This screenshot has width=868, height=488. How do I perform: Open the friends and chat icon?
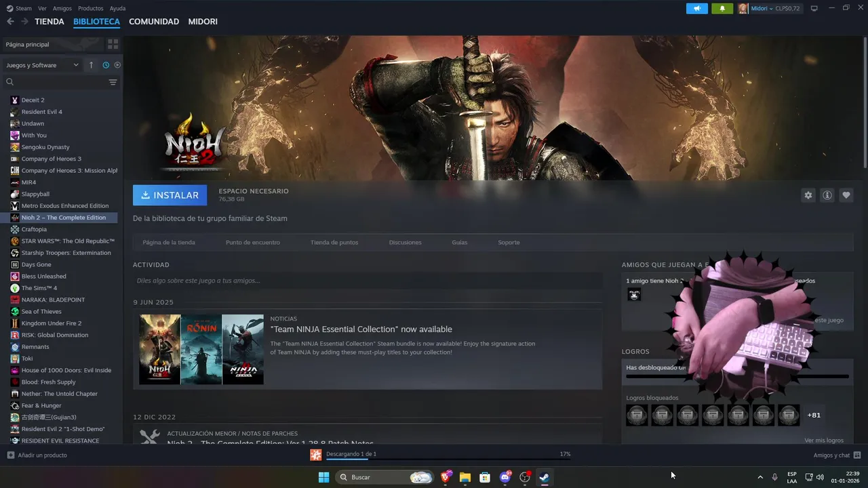click(857, 455)
